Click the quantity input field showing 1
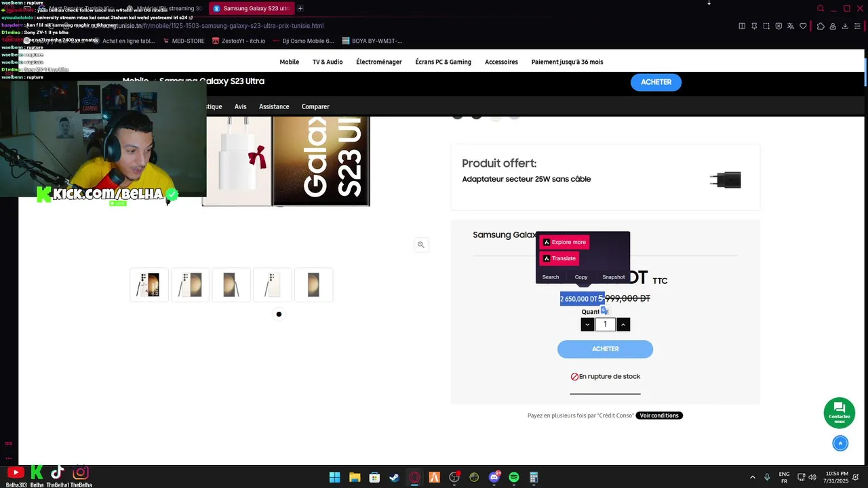The width and height of the screenshot is (868, 488). (x=605, y=324)
